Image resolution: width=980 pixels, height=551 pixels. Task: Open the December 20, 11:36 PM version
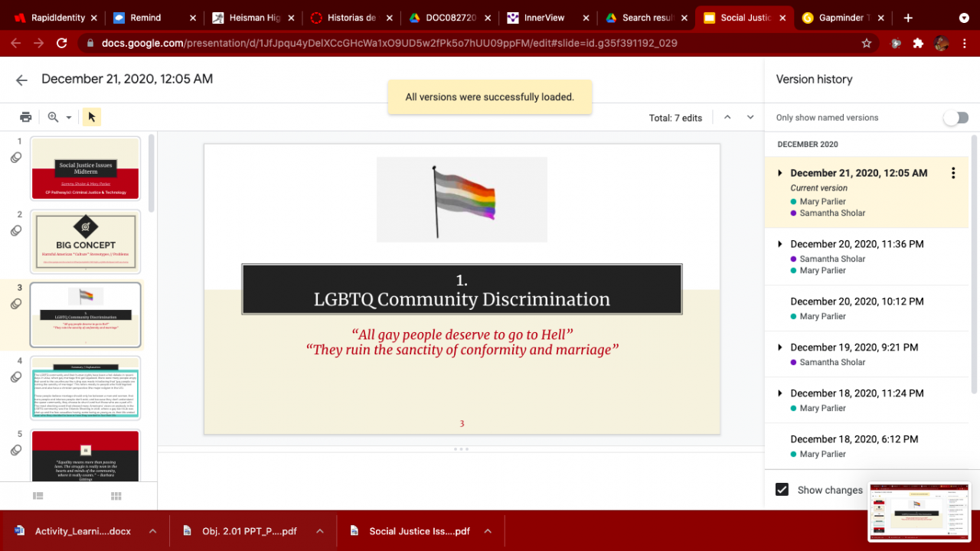867,256
